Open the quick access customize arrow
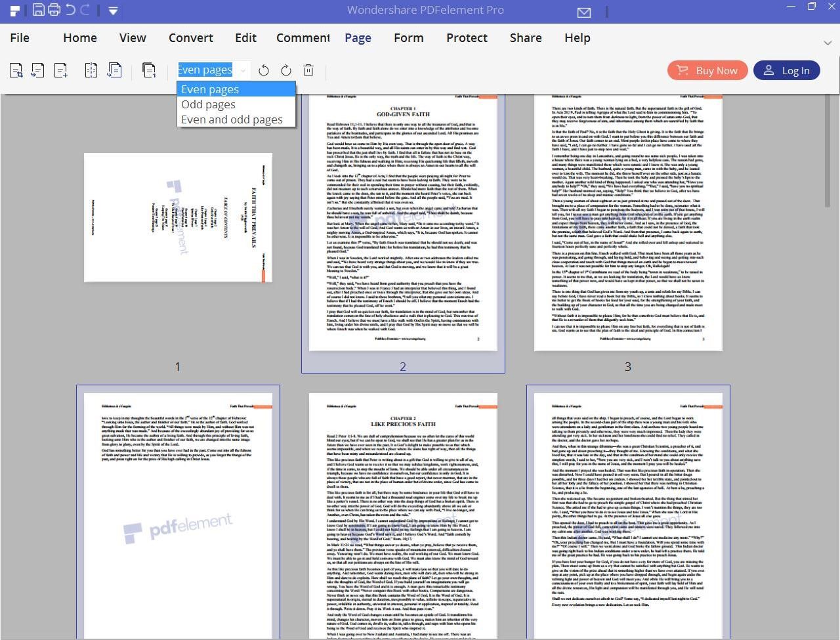 (113, 11)
